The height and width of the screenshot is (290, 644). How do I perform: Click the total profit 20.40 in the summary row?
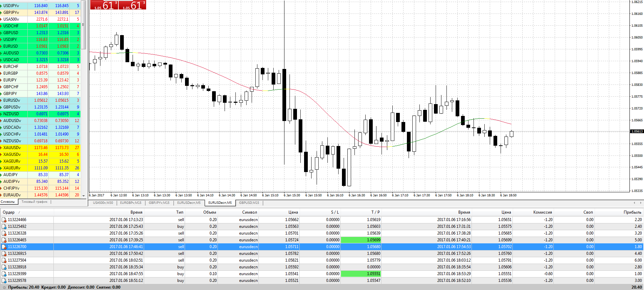637,287
